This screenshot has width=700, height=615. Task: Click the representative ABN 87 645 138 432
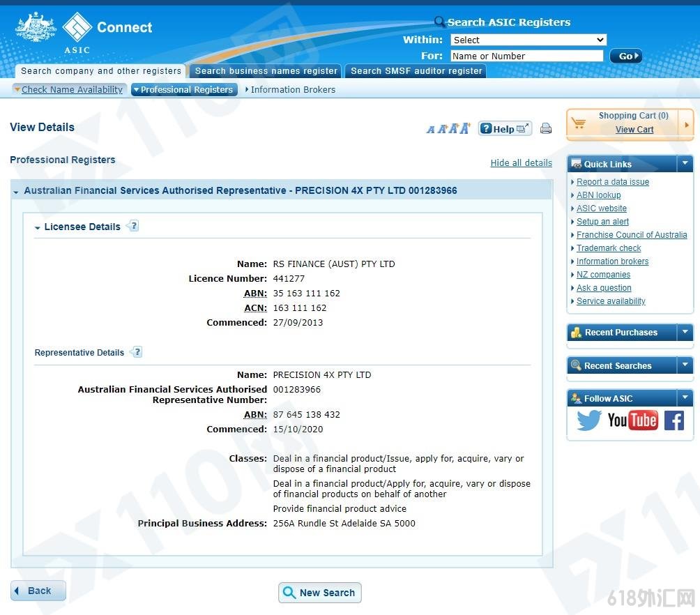pyautogui.click(x=306, y=414)
